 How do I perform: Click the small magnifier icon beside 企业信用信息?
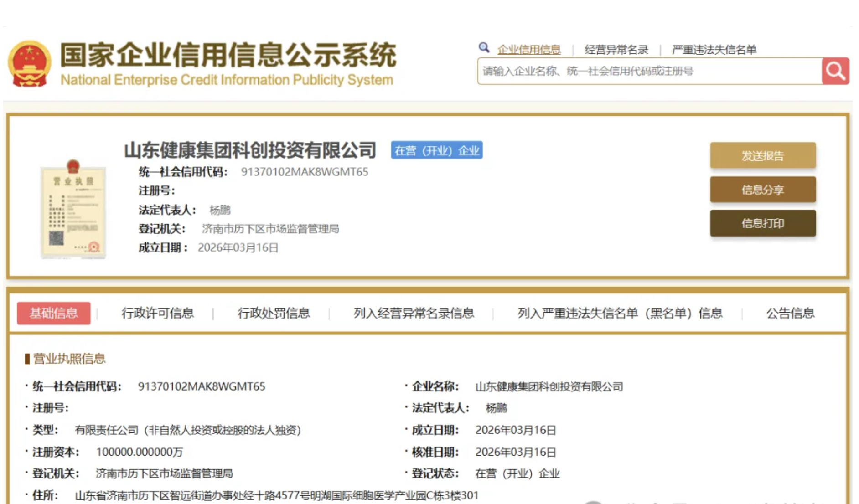click(484, 48)
